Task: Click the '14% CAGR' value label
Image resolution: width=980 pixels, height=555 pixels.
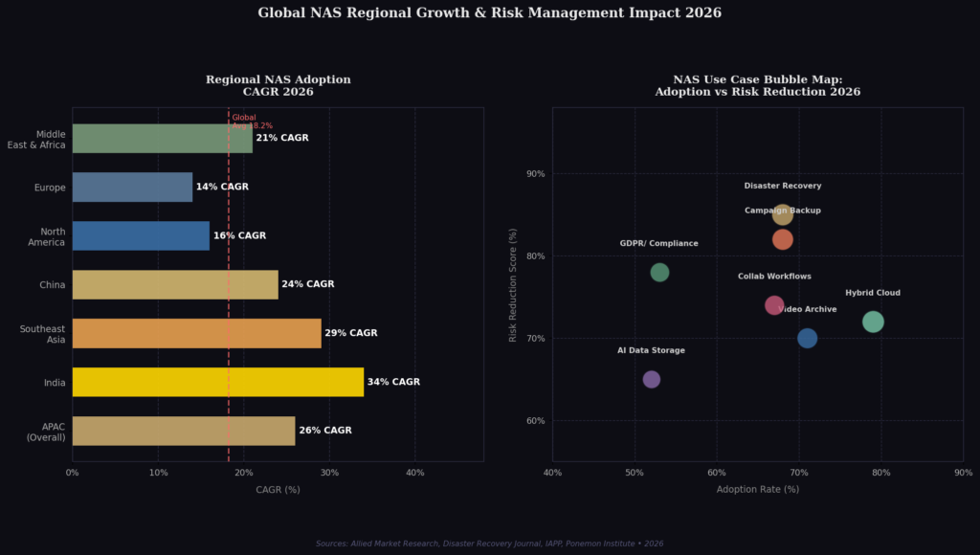Action: pos(222,187)
